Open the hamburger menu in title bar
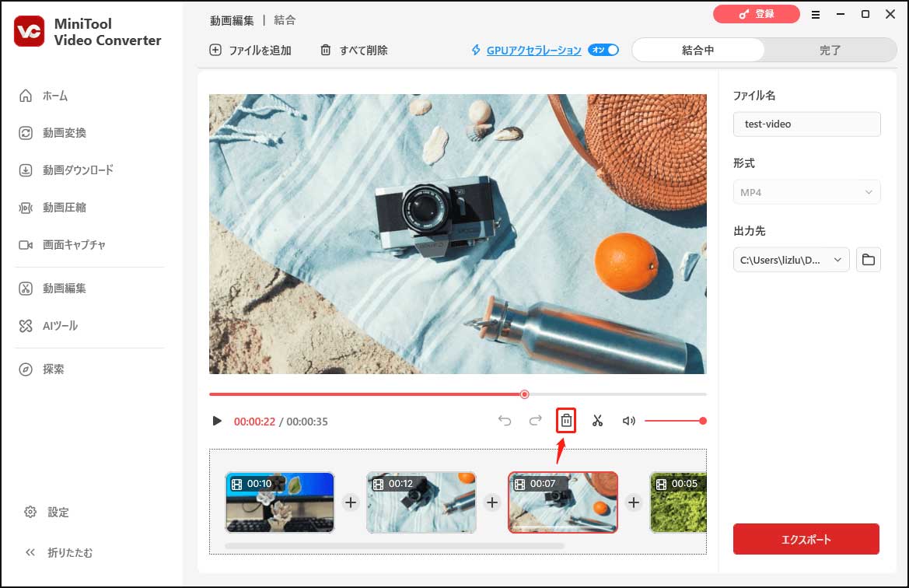The height and width of the screenshot is (588, 909). 816,15
